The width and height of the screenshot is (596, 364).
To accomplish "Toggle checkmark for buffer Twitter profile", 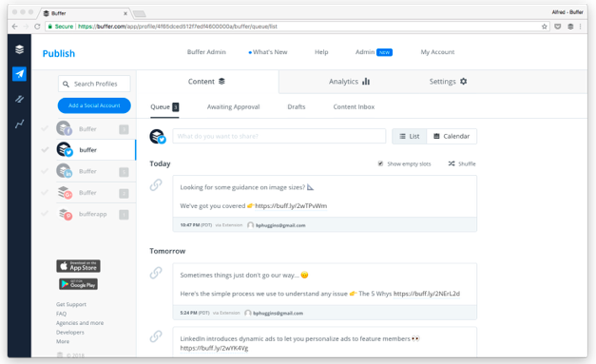I will pos(45,150).
